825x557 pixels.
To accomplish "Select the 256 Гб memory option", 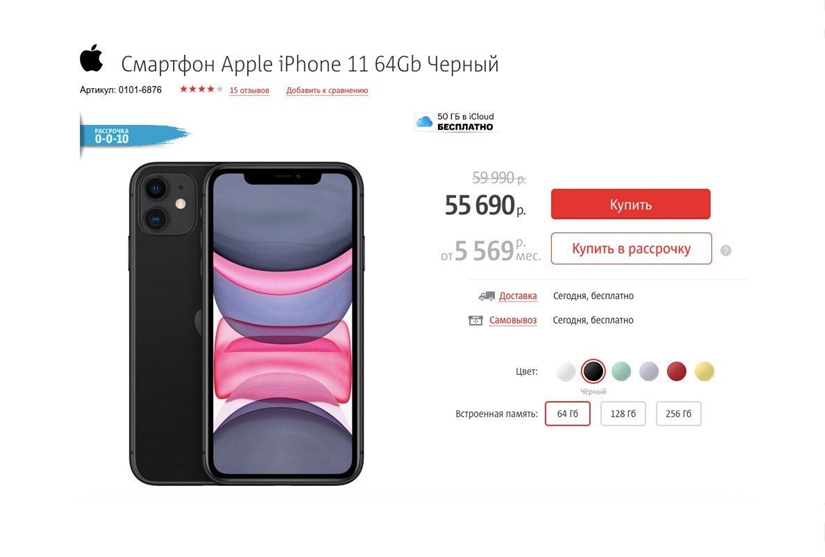I will click(678, 414).
